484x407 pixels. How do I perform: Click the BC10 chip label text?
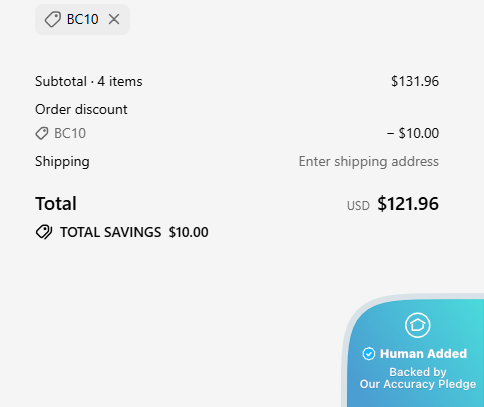(x=82, y=19)
